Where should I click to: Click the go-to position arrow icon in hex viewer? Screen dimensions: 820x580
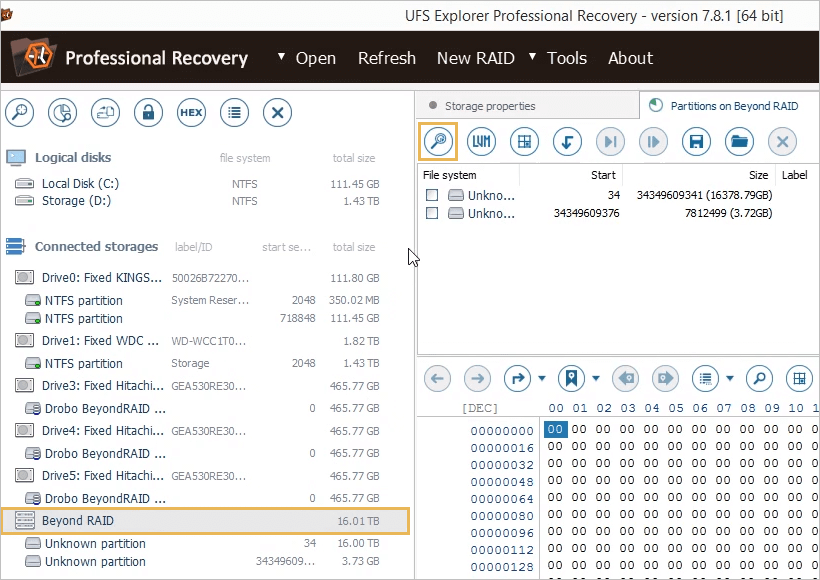(517, 378)
